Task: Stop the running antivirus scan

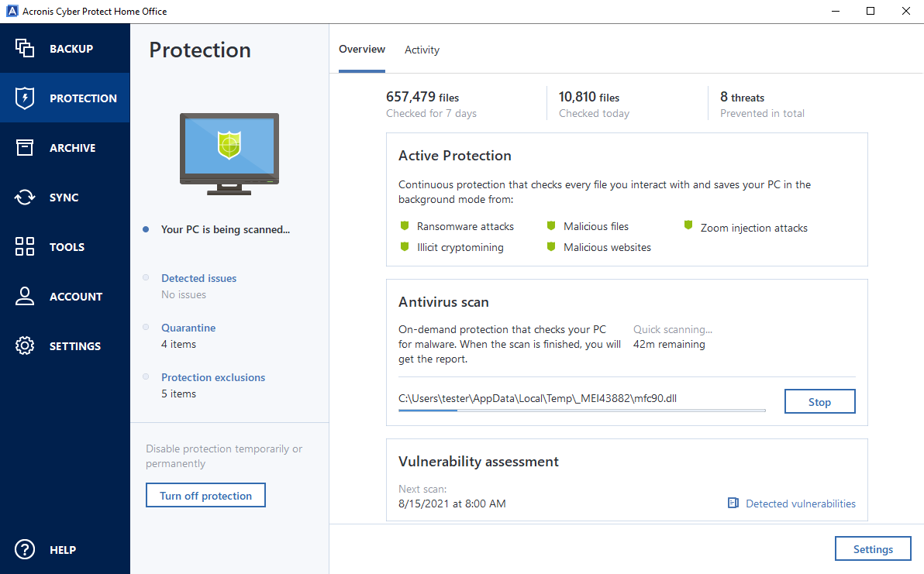Action: click(x=819, y=401)
